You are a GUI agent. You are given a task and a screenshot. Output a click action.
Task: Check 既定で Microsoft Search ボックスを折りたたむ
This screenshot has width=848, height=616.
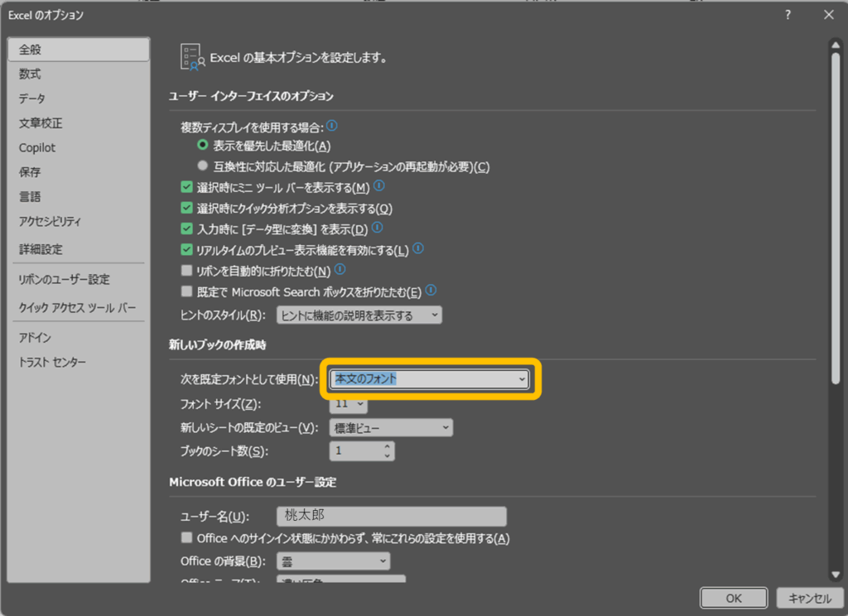click(x=186, y=291)
